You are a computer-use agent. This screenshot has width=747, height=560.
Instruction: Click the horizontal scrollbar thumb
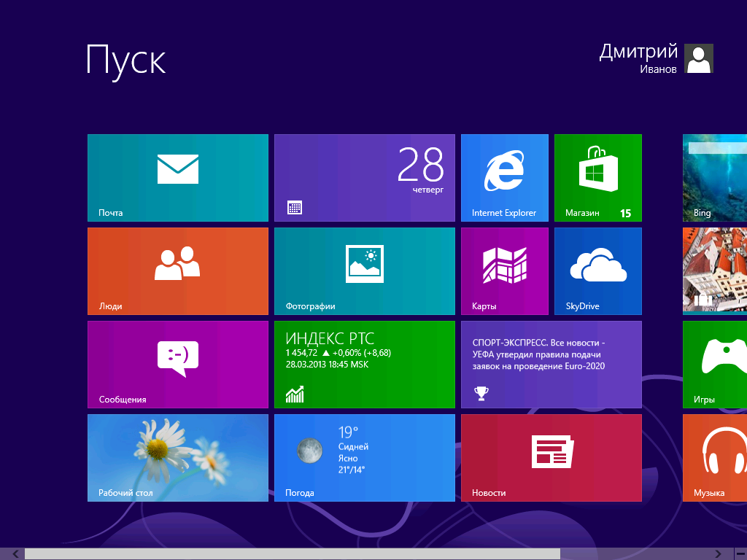click(x=292, y=554)
